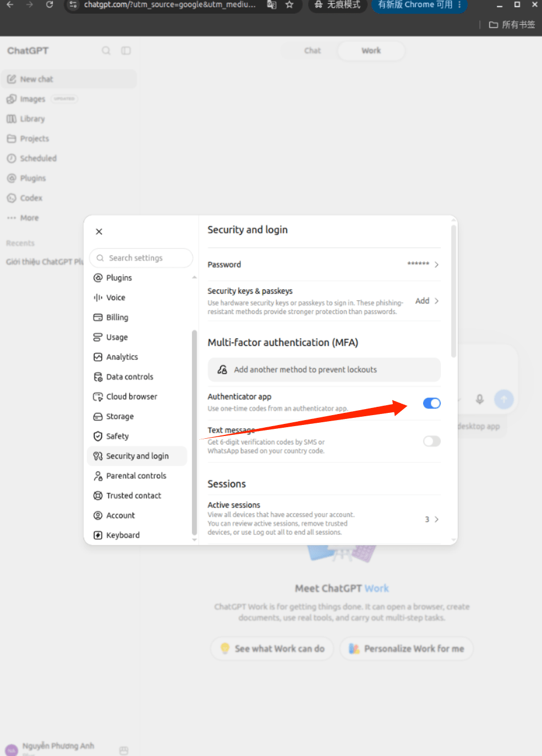The height and width of the screenshot is (756, 542).
Task: Open Images in ChatGPT sidebar
Action: pyautogui.click(x=32, y=99)
